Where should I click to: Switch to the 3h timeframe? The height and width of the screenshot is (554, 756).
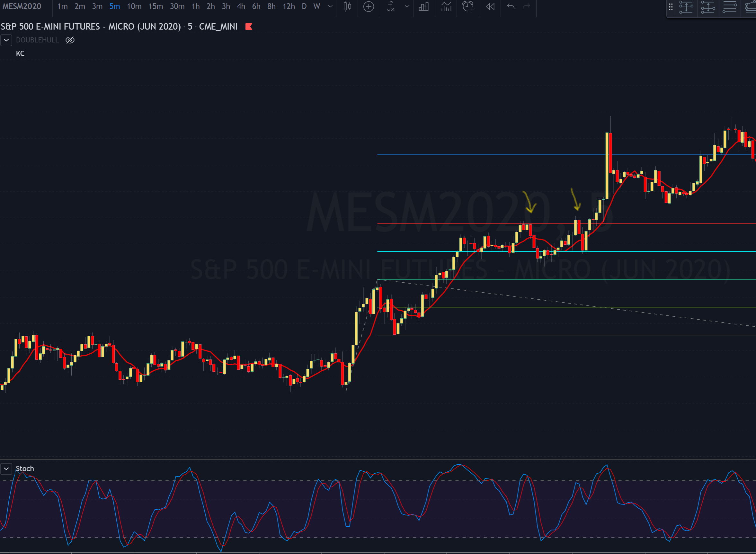[226, 7]
